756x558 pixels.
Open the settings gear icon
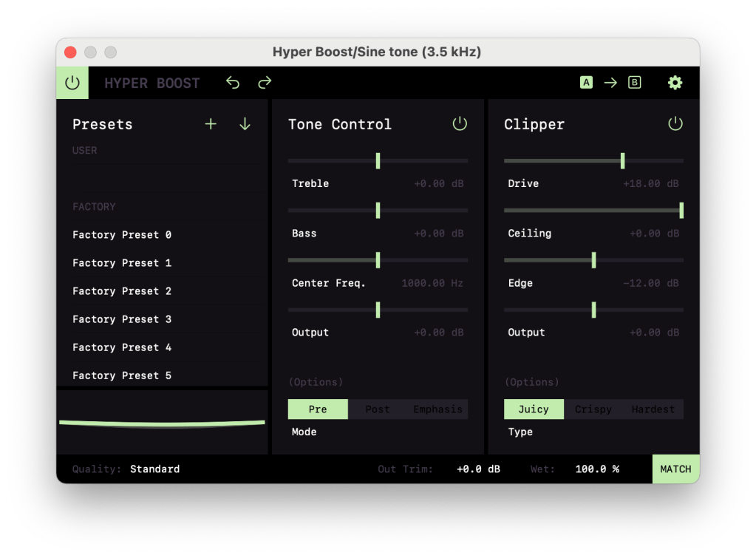coord(675,83)
